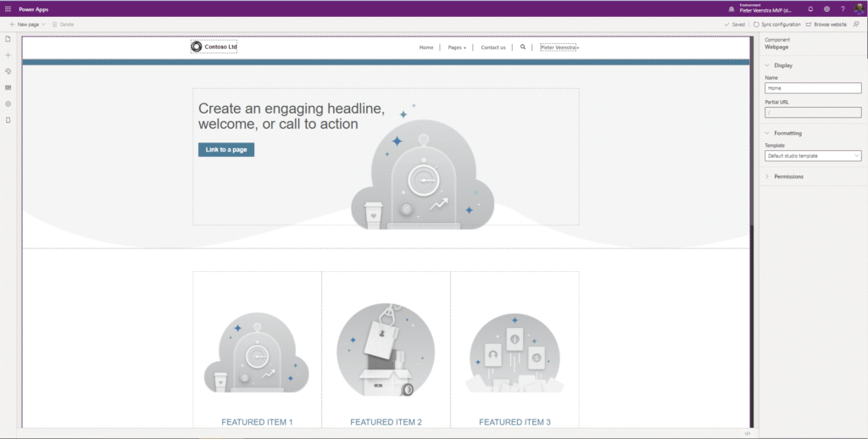Open the Settings gear icon in left sidebar
Viewport: 868px width, 439px height.
8,103
